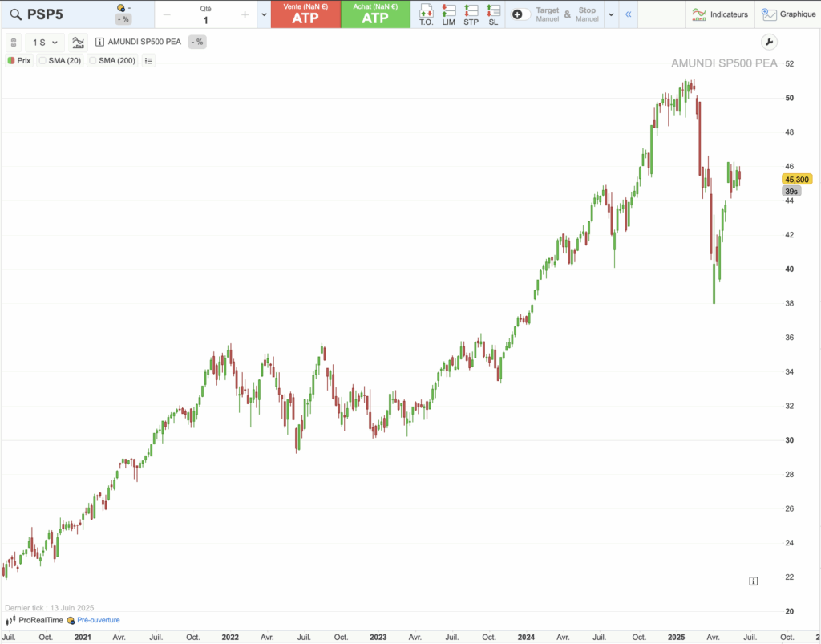
Task: Click the 39s countdown timer label
Action: [791, 192]
